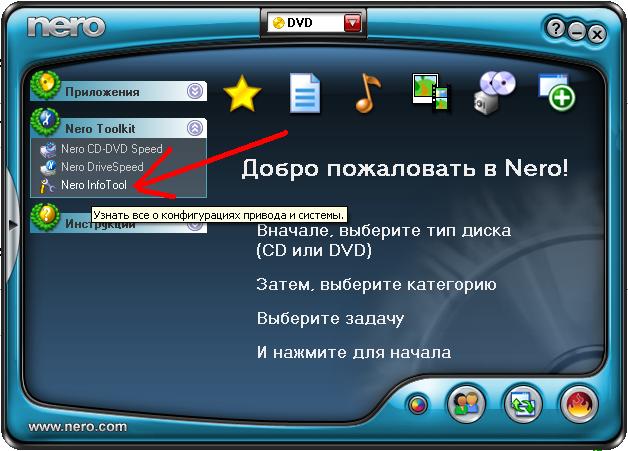The image size is (628, 451).
Task: Select the Copy and Backup discs icon
Action: 494,93
